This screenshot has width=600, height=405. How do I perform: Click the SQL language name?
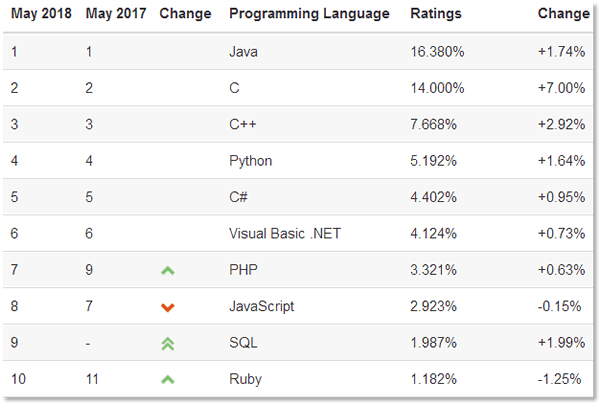243,343
